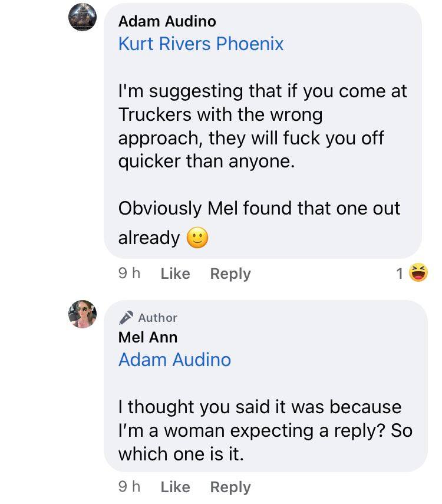
Task: Reply to Adam Audino's comment
Action: pyautogui.click(x=230, y=274)
